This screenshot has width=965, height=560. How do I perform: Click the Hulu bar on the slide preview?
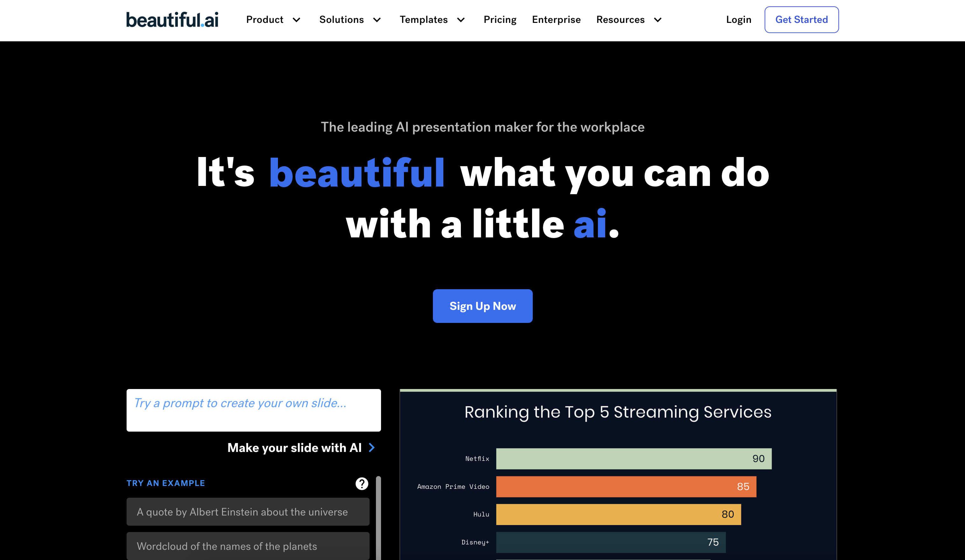pyautogui.click(x=618, y=515)
